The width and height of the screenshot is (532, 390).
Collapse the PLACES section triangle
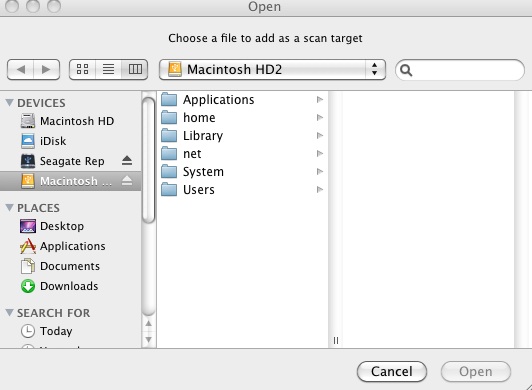point(10,207)
